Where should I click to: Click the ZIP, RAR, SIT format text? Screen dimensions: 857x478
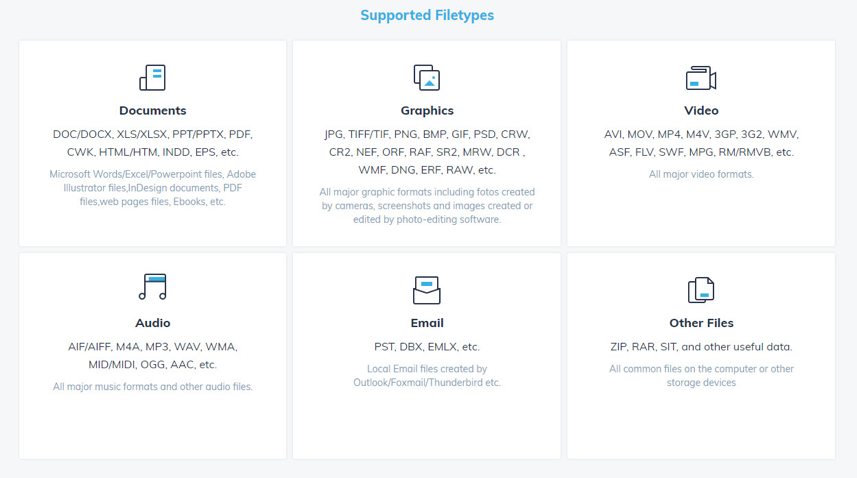click(x=701, y=347)
